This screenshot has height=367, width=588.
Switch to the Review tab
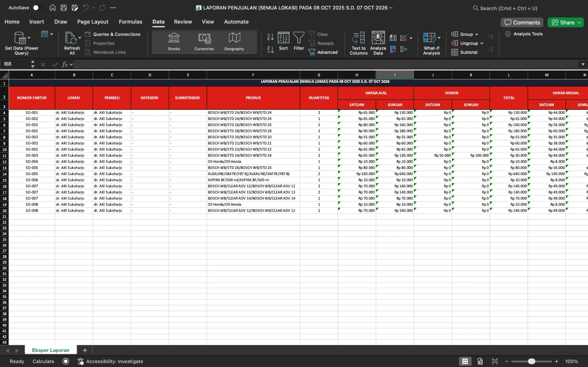pyautogui.click(x=183, y=22)
